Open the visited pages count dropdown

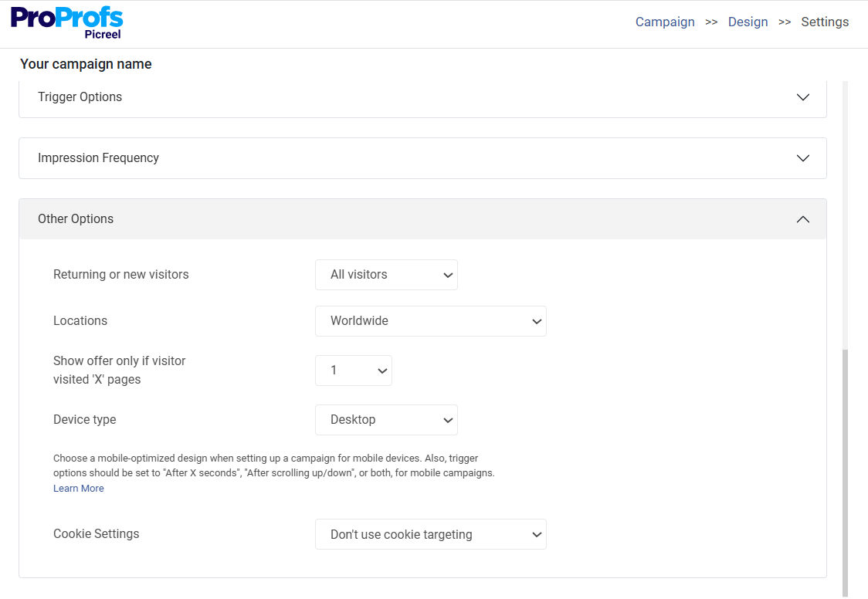click(x=354, y=371)
